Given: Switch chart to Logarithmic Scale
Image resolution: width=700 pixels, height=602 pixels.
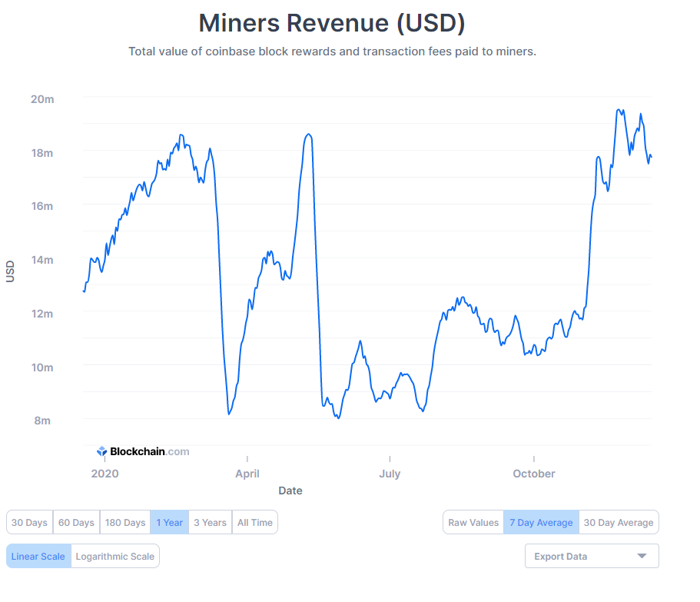Looking at the screenshot, I should click(115, 556).
